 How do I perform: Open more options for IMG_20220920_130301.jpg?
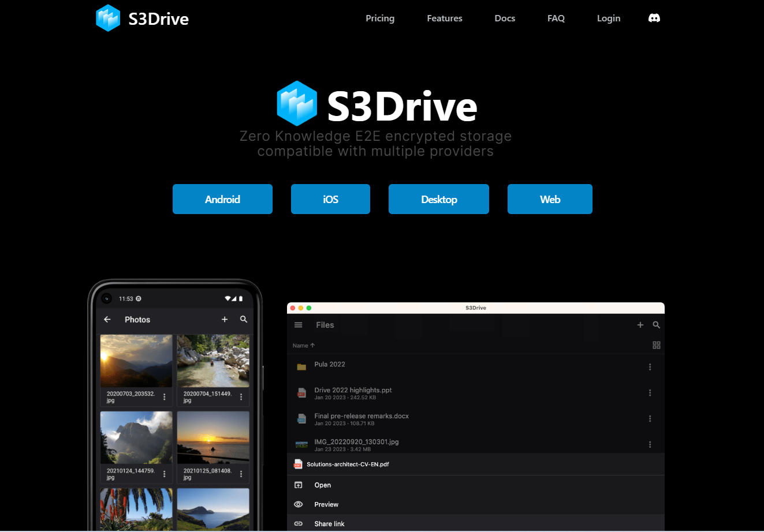[650, 444]
